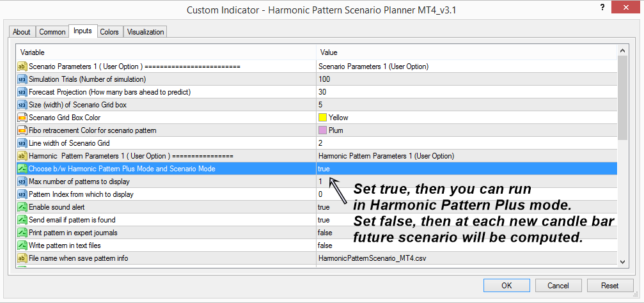Switch to the Common tab
This screenshot has width=644, height=303.
pyautogui.click(x=52, y=32)
